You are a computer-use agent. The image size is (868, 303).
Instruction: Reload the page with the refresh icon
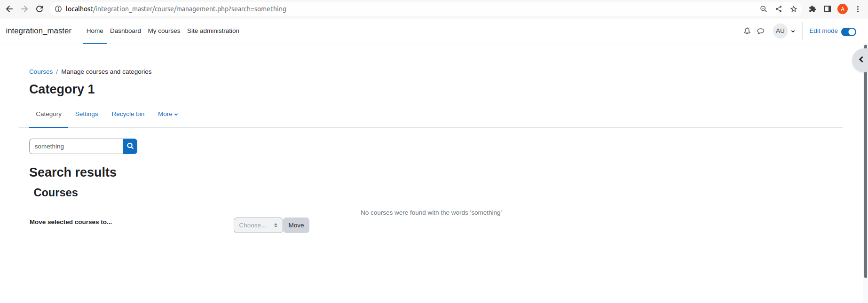click(x=39, y=9)
